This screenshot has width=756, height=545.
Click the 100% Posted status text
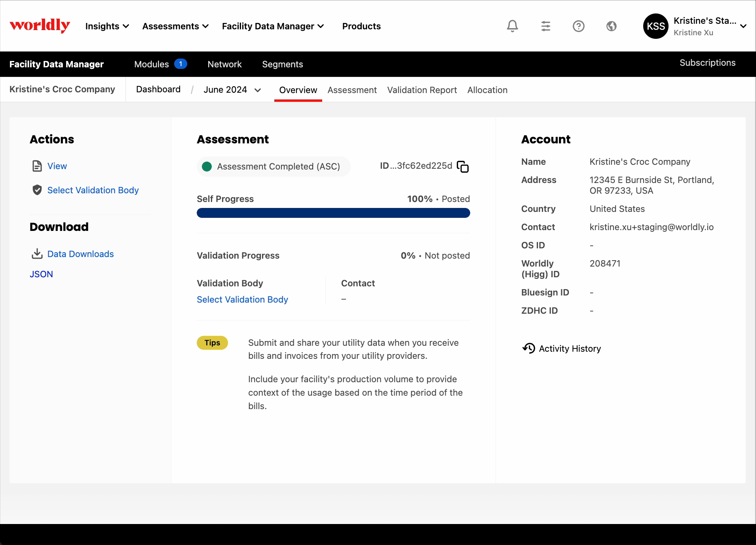(439, 199)
